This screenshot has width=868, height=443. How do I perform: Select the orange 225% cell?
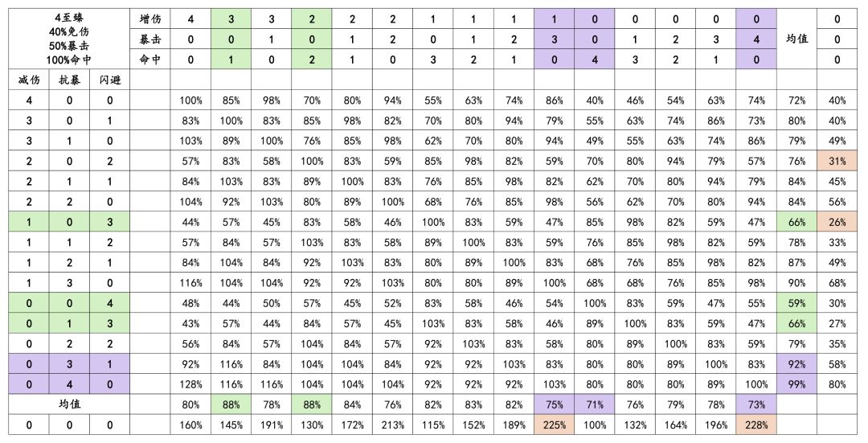click(x=555, y=425)
